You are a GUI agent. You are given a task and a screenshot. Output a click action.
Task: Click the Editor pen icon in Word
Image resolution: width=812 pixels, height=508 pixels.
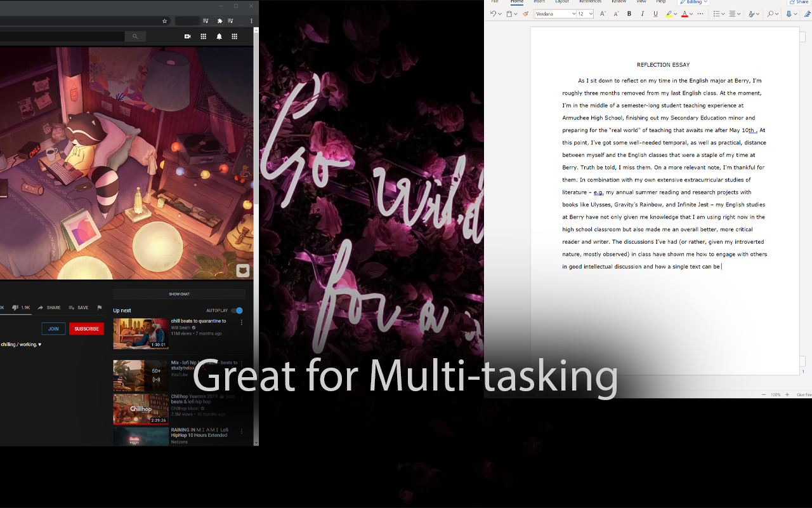808,13
